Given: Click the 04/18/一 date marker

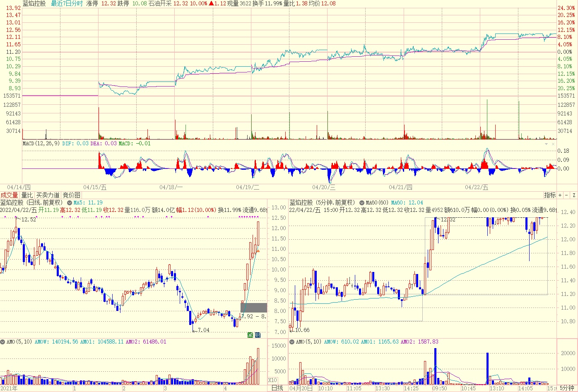Looking at the screenshot, I should point(171,187).
